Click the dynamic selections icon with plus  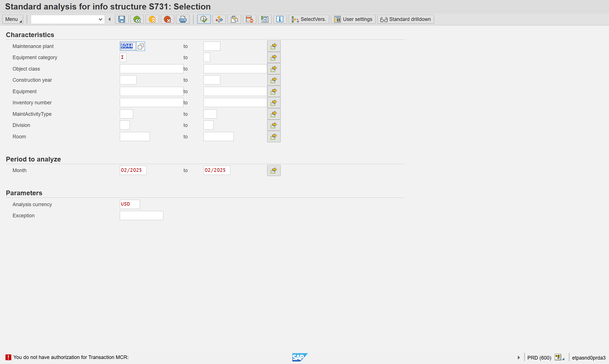[x=265, y=19]
